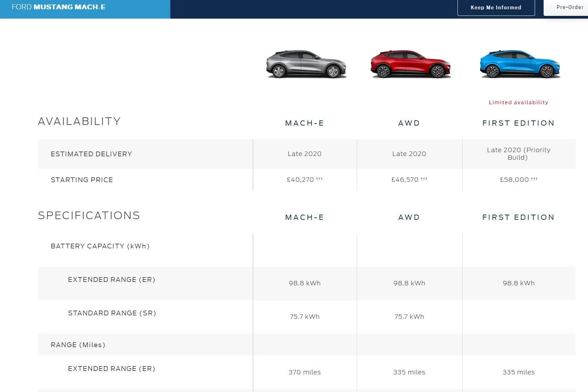Click the AWD heading under Availability
588x392 pixels.
click(x=409, y=123)
